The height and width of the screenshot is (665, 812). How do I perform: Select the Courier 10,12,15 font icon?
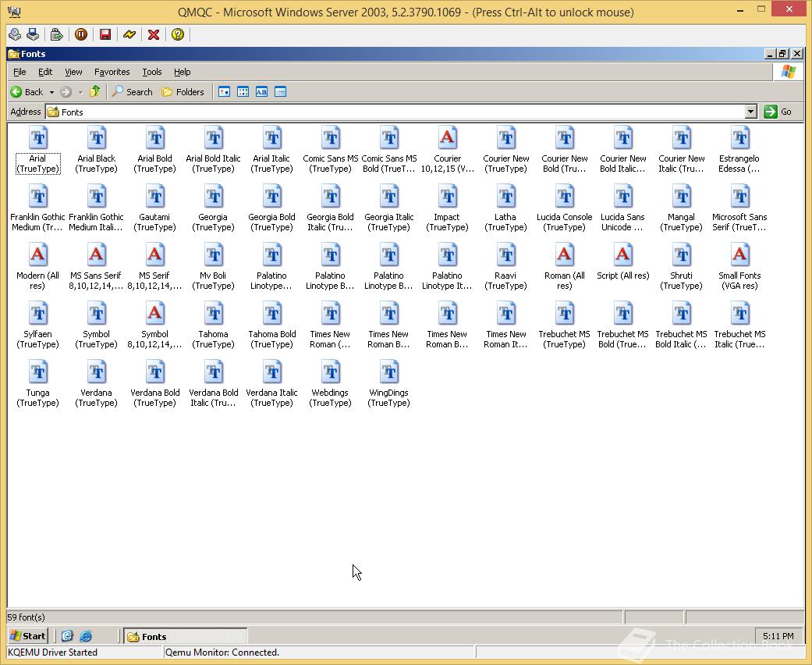point(448,138)
